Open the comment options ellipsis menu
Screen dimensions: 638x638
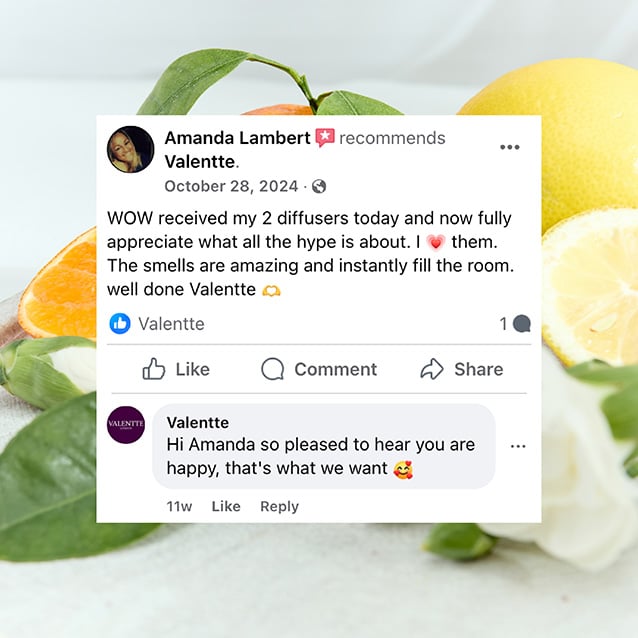(x=518, y=446)
